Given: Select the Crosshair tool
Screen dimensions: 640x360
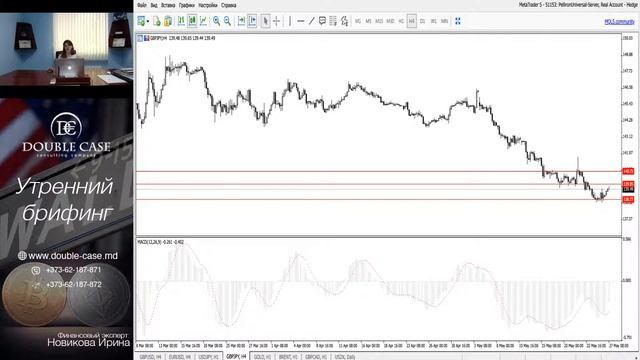Looking at the screenshot, I should (276, 21).
